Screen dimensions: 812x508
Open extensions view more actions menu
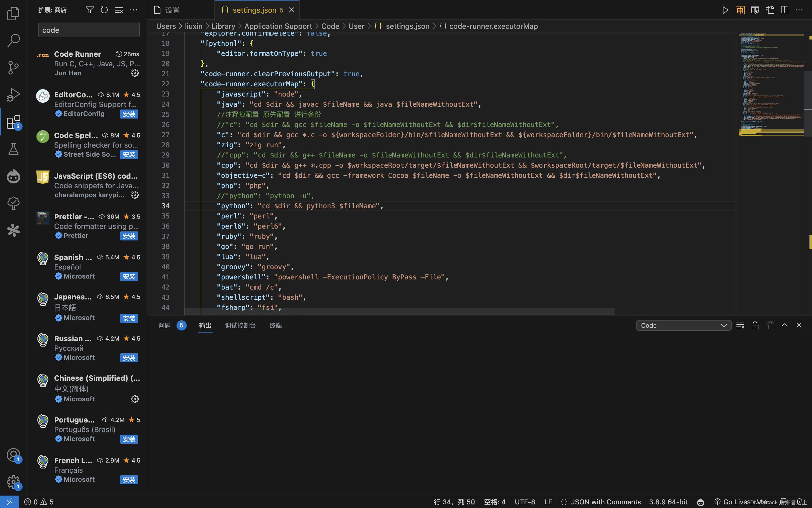coord(134,10)
